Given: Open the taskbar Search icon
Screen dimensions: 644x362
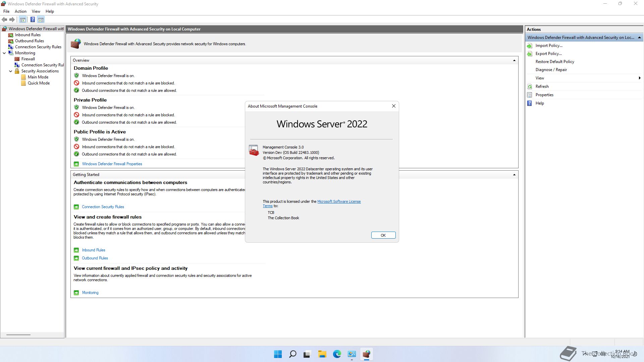Looking at the screenshot, I should pyautogui.click(x=292, y=354).
